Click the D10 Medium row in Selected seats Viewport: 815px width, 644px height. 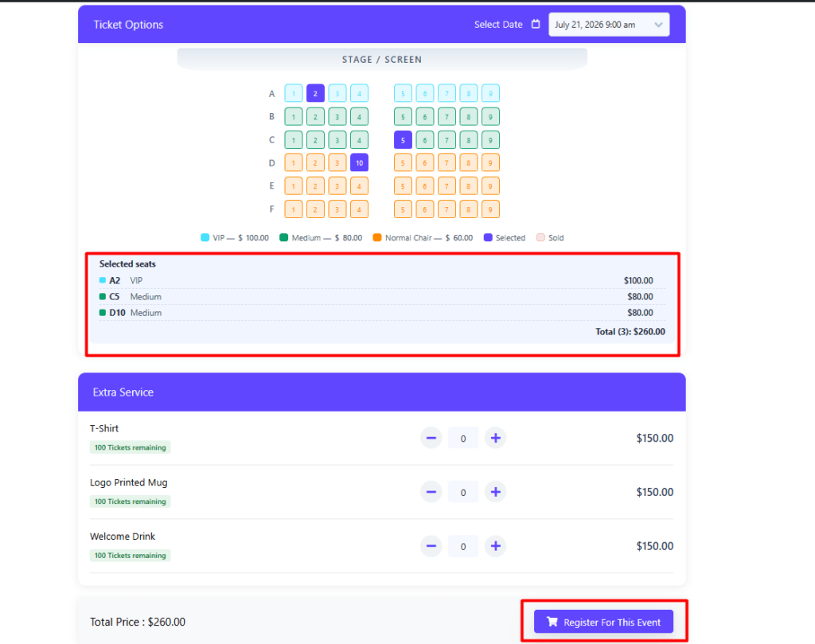click(x=382, y=313)
